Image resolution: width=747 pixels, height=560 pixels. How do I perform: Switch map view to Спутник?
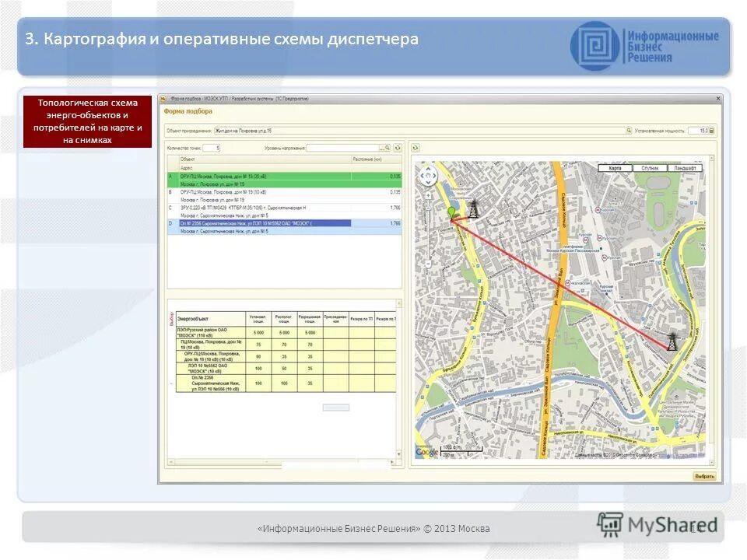pyautogui.click(x=650, y=168)
